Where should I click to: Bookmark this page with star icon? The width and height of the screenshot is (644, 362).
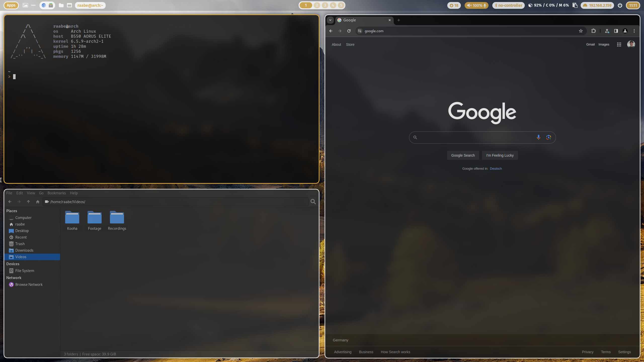(581, 31)
